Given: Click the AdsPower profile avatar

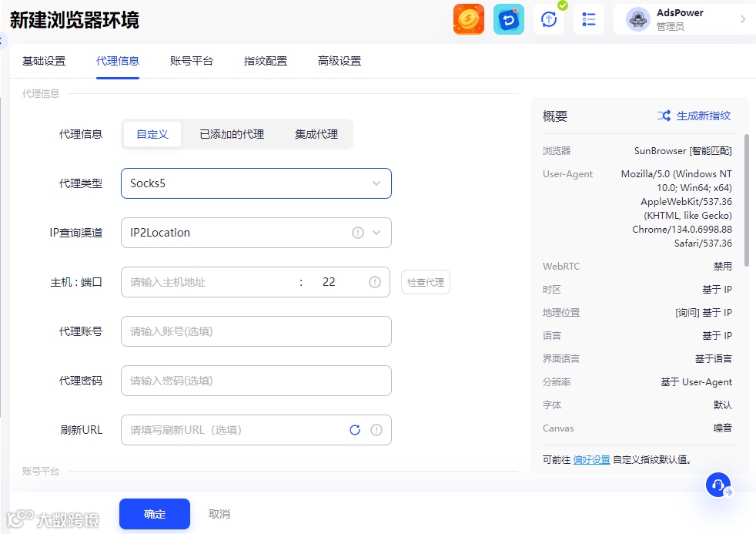Looking at the screenshot, I should click(x=638, y=19).
